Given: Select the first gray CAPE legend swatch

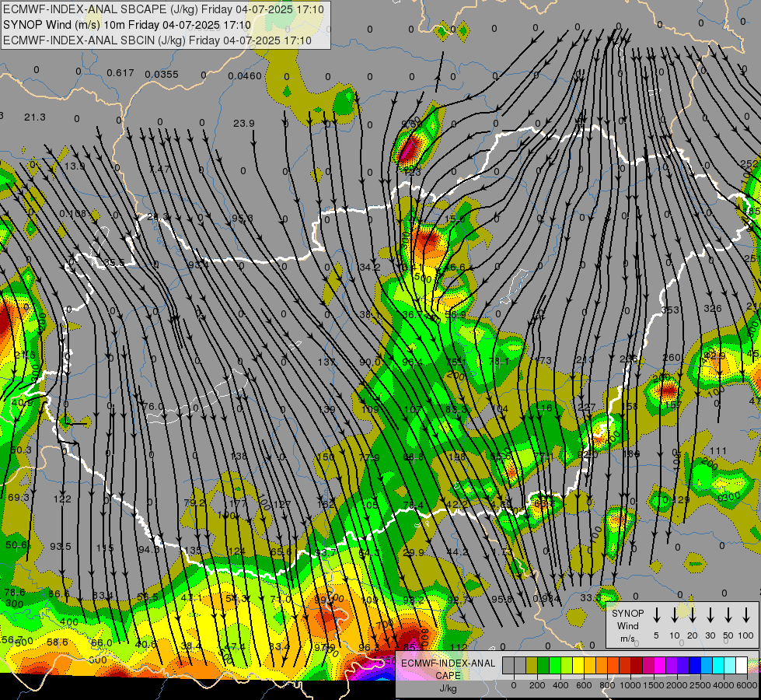Looking at the screenshot, I should (x=508, y=666).
